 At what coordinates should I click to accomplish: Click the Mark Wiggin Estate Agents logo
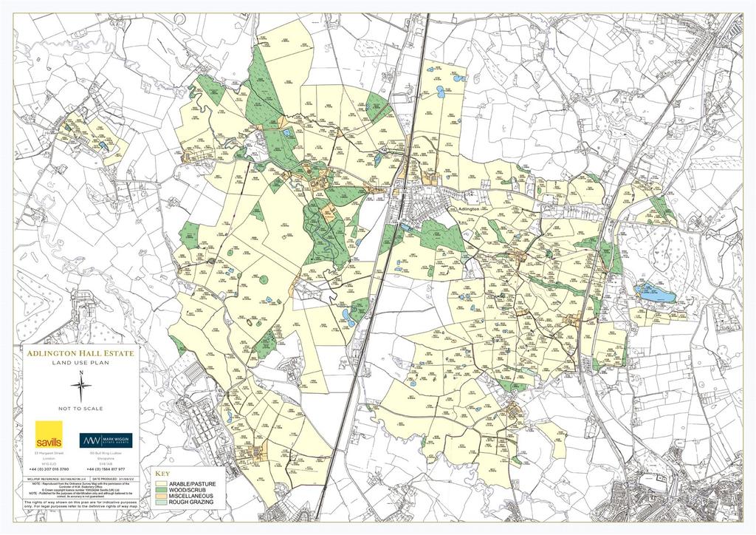(106, 440)
